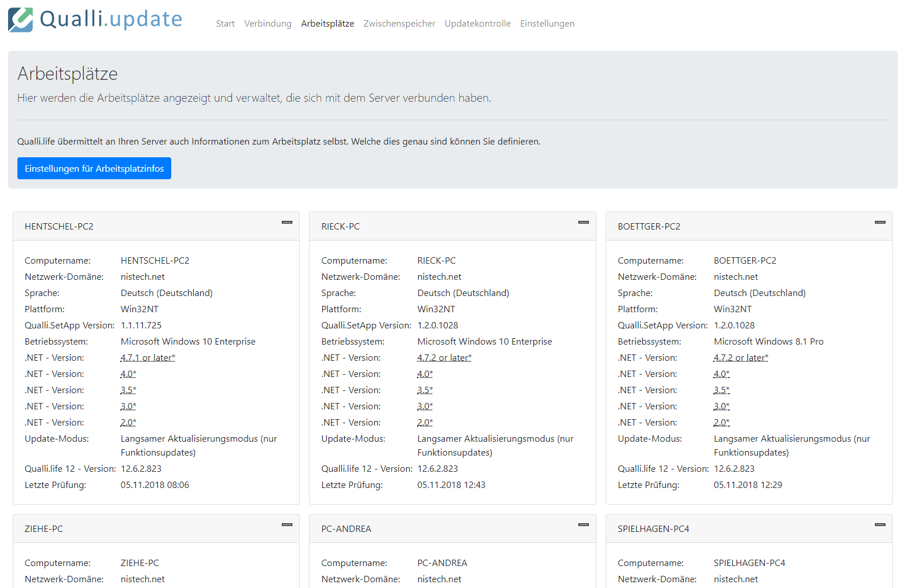
Task: Click the ZIEHE-PC card header title
Action: [x=44, y=529]
